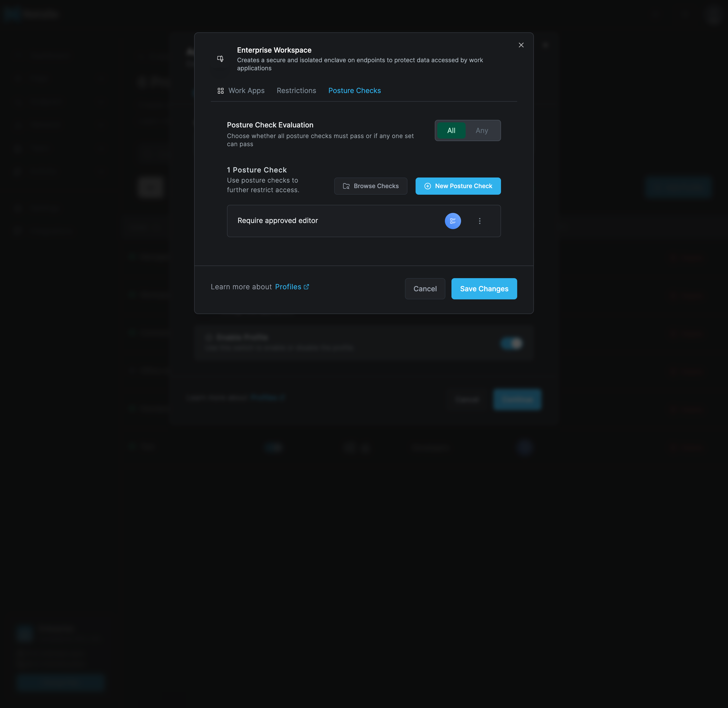Click the folder icon in Browse Checks
Screen dimensions: 728x708
[346, 186]
